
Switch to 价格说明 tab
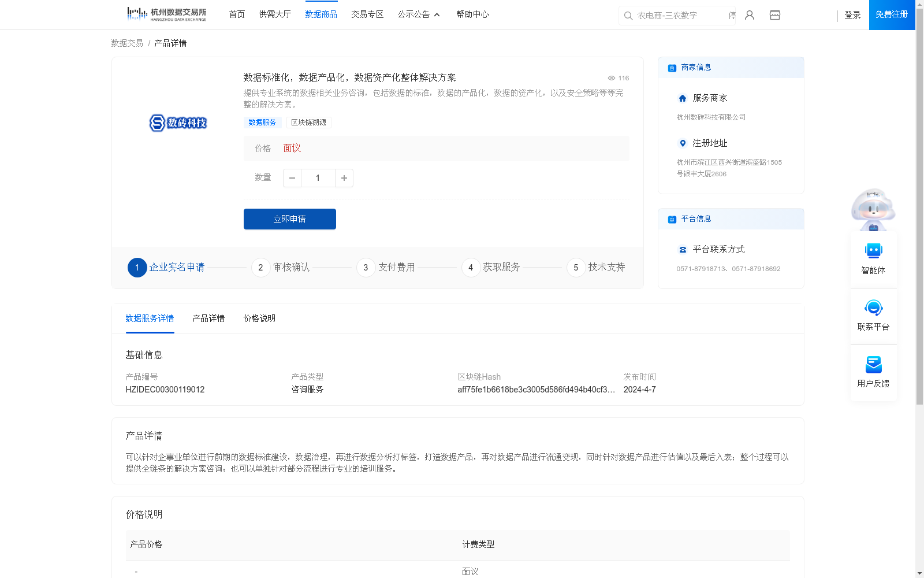click(259, 318)
